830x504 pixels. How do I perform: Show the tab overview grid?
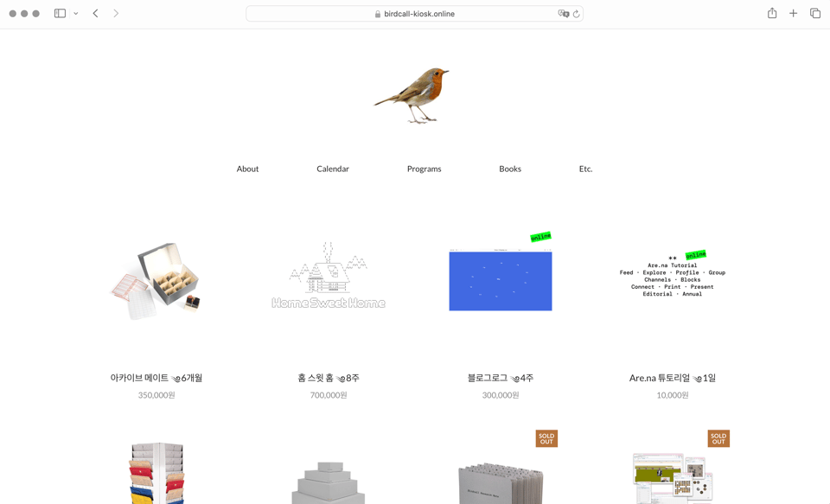coord(814,13)
